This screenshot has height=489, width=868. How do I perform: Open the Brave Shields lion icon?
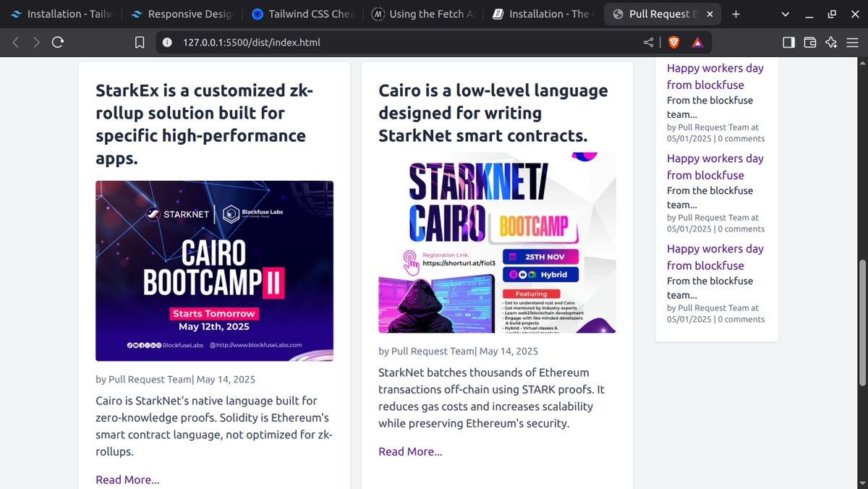(x=674, y=43)
